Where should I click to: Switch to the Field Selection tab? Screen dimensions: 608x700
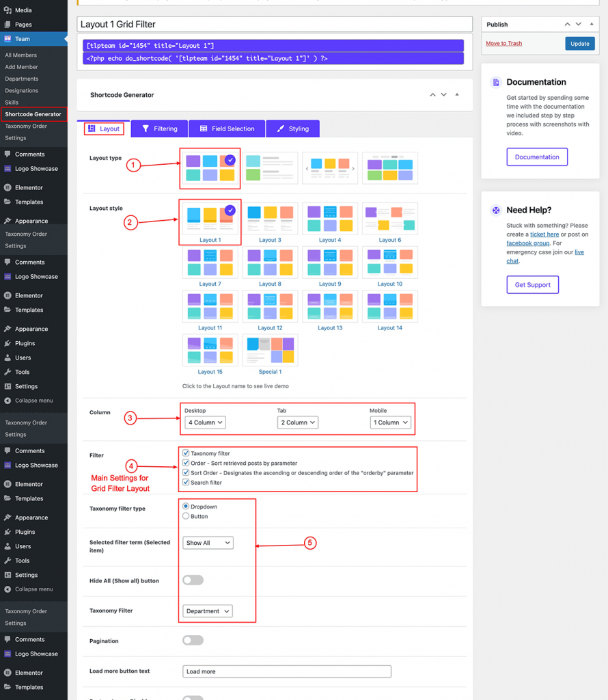click(227, 129)
